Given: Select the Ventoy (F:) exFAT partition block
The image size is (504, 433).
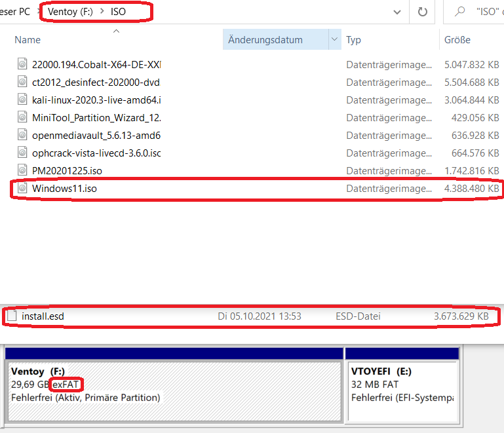Looking at the screenshot, I should (x=174, y=391).
